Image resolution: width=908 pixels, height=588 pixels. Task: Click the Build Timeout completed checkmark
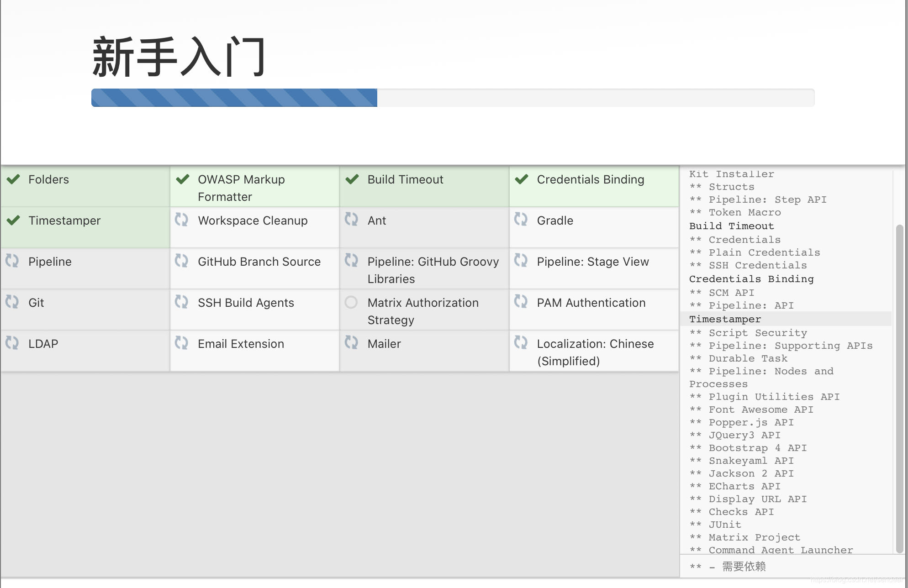coord(352,179)
